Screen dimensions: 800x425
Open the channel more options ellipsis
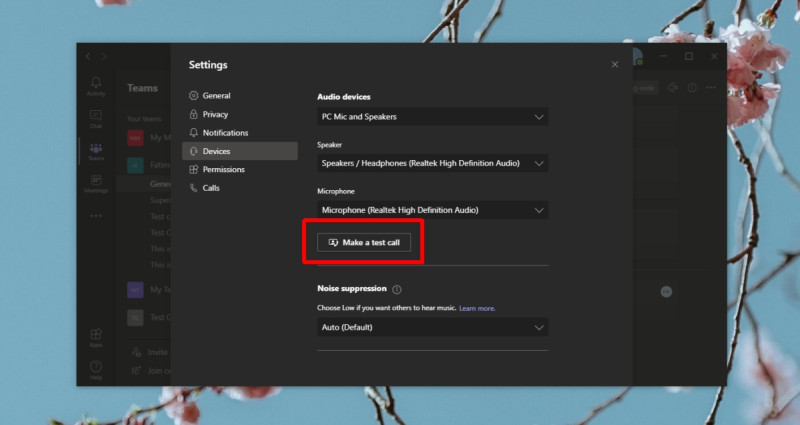[711, 88]
